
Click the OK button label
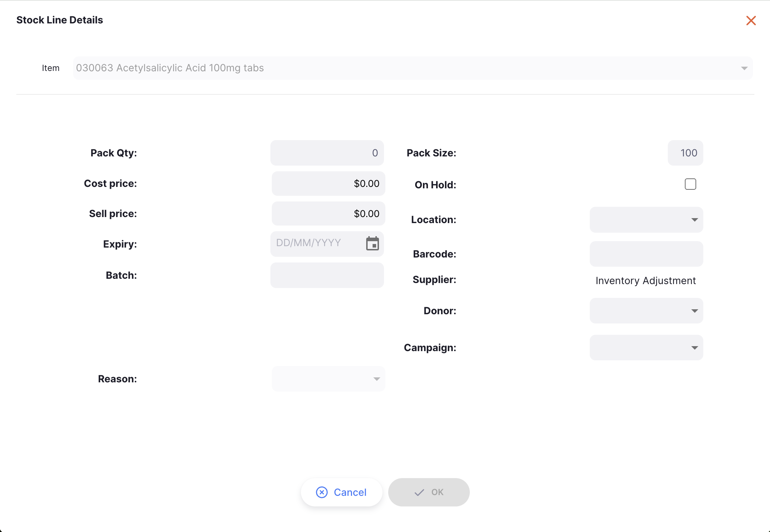(437, 492)
